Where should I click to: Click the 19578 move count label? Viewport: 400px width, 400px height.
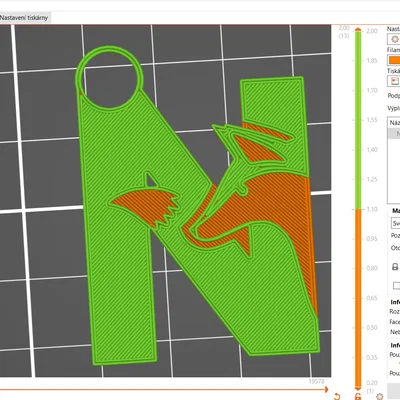pos(316,381)
